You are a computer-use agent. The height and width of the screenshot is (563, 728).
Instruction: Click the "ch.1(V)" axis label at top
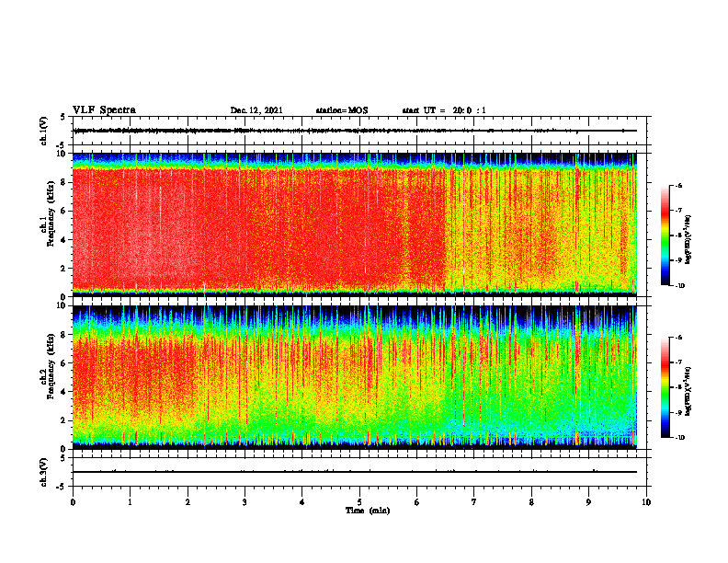pyautogui.click(x=44, y=131)
